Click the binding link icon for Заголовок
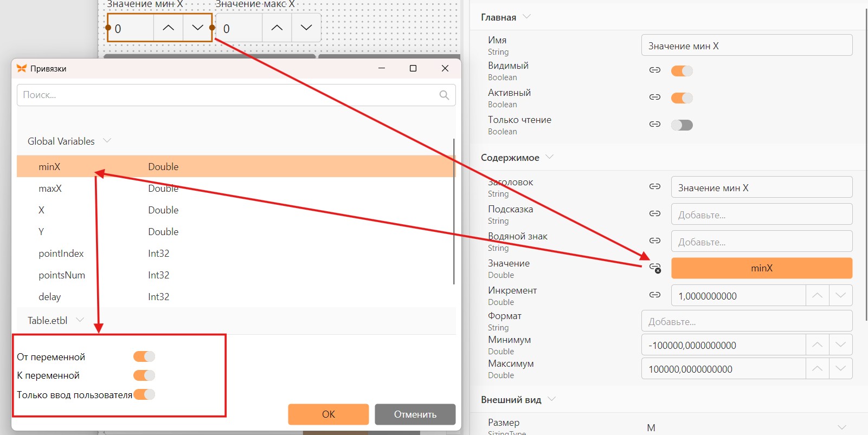Screen dimensions: 868x435 [655, 186]
